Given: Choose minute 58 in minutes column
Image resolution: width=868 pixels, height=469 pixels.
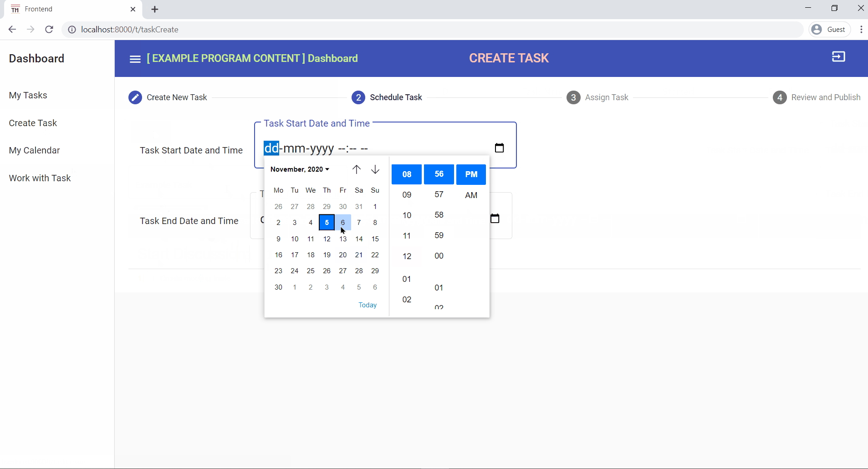Looking at the screenshot, I should tap(439, 215).
